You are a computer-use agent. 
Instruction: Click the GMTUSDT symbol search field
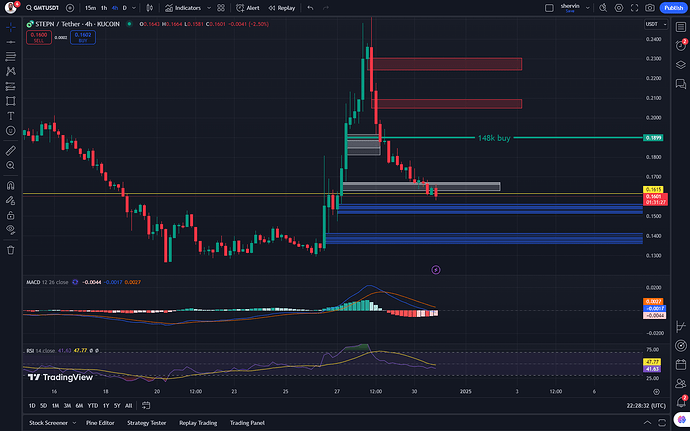click(x=38, y=7)
